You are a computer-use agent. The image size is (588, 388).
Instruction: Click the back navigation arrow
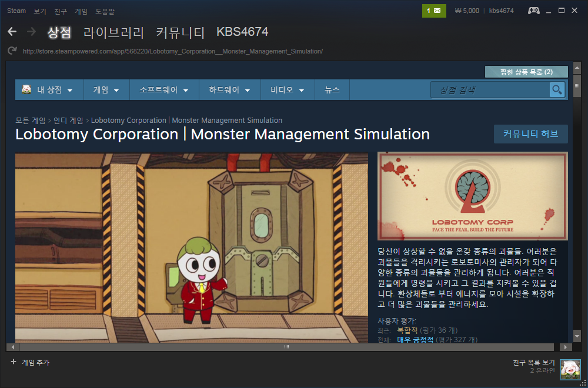tap(12, 32)
